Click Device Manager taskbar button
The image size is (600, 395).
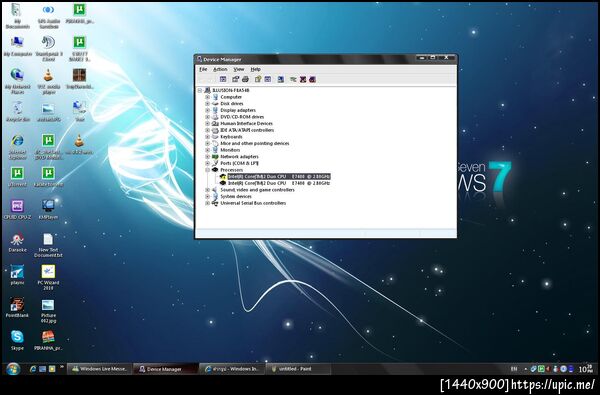[x=165, y=369]
